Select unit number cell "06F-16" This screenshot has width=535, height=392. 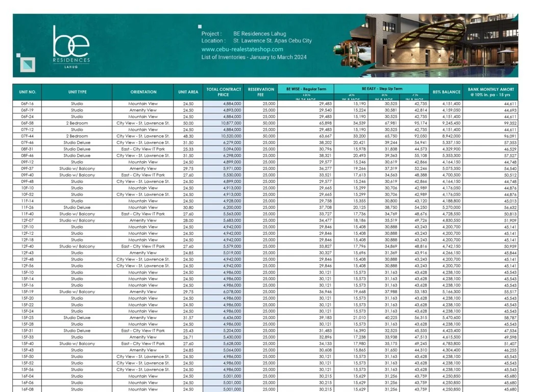pos(27,104)
